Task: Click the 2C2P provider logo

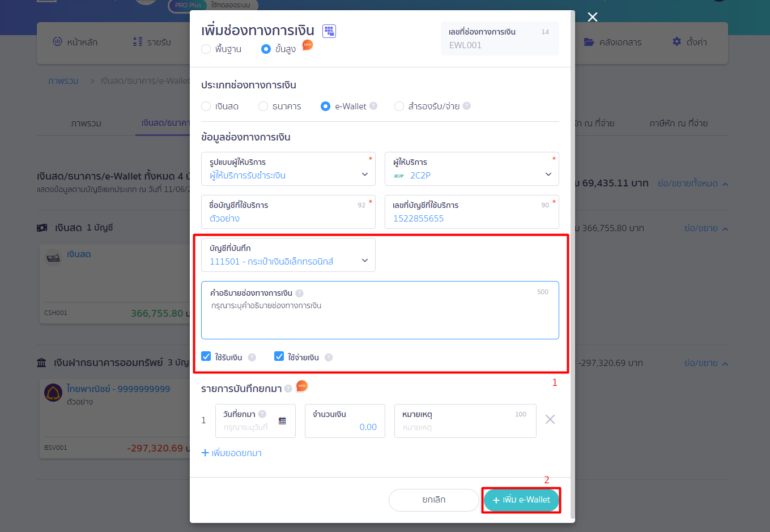Action: tap(399, 176)
